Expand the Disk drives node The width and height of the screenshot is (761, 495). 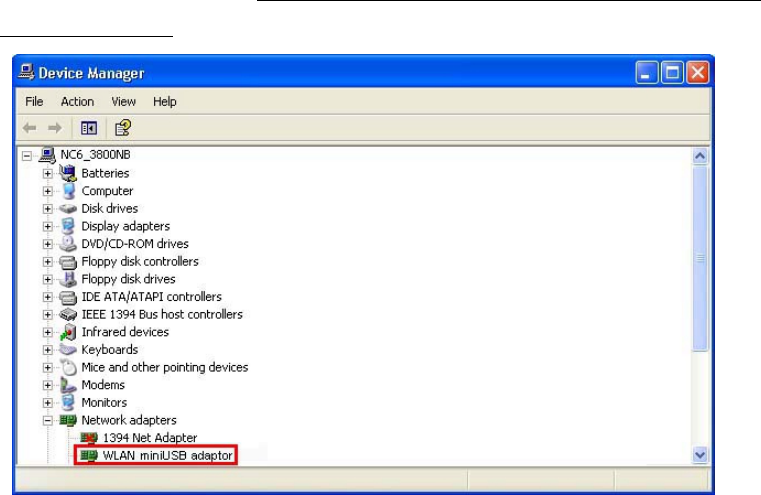[48, 209]
